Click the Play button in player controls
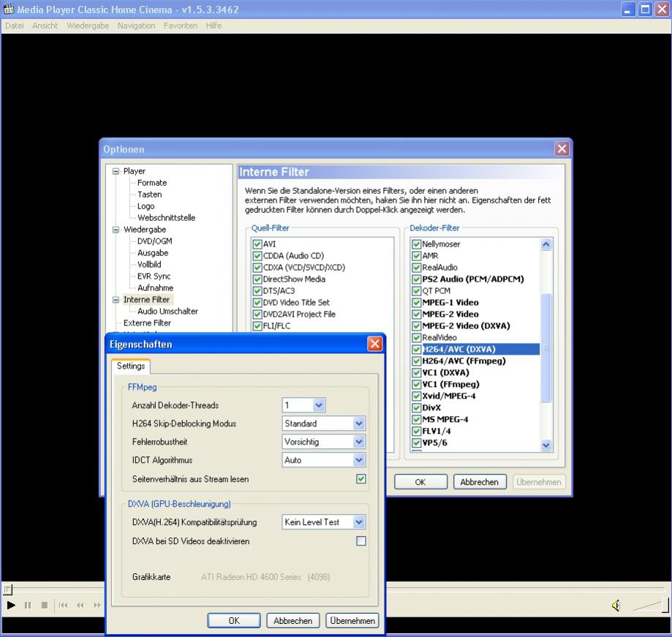 [x=11, y=605]
